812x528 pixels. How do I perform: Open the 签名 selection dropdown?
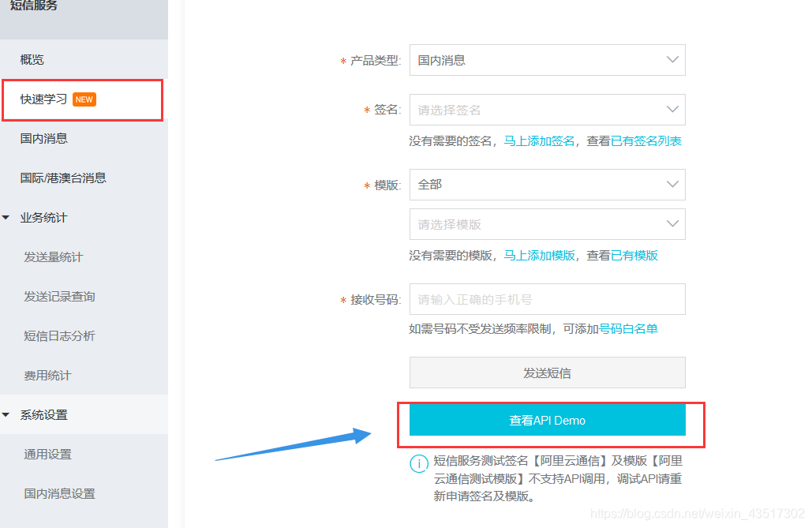548,110
